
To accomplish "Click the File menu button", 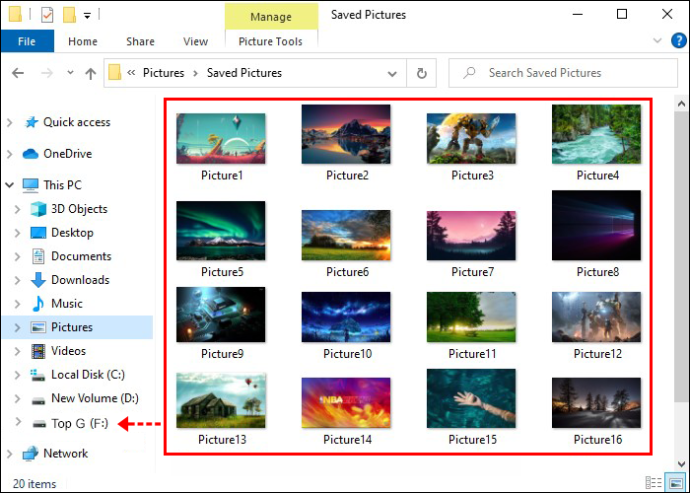I will [27, 41].
